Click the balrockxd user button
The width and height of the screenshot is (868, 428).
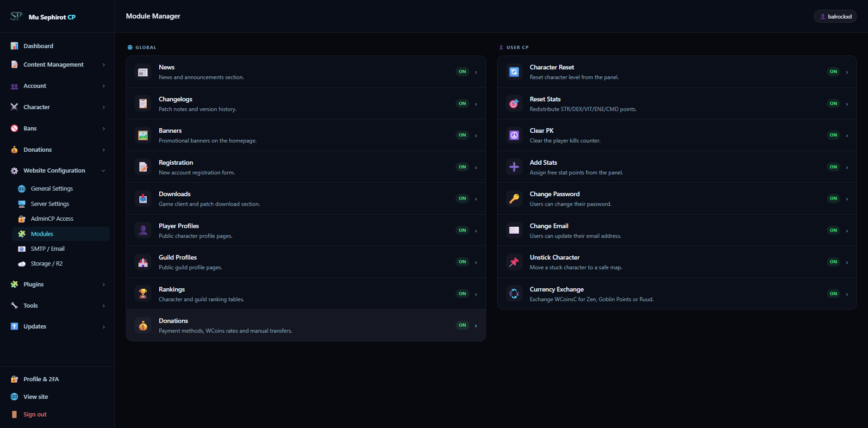(x=835, y=17)
